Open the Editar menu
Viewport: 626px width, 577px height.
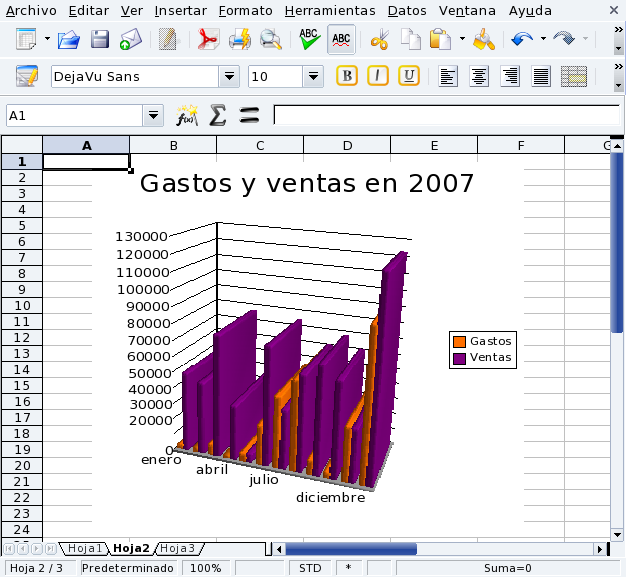(x=89, y=11)
